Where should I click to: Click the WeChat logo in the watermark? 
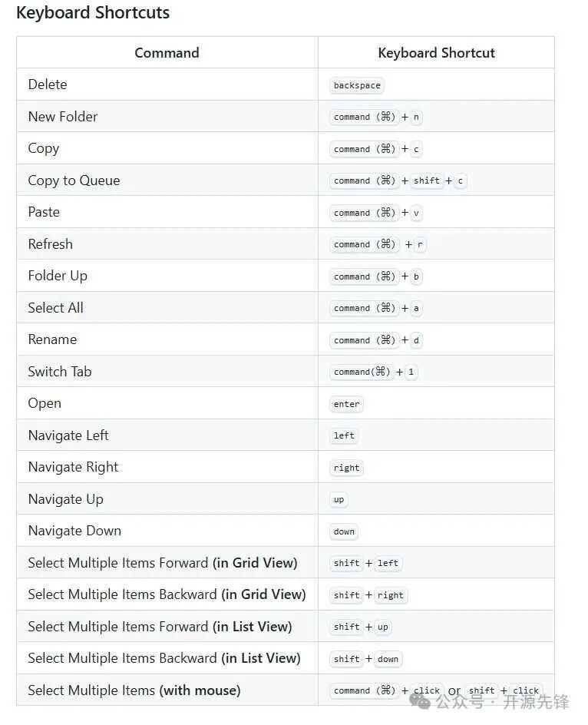point(420,701)
